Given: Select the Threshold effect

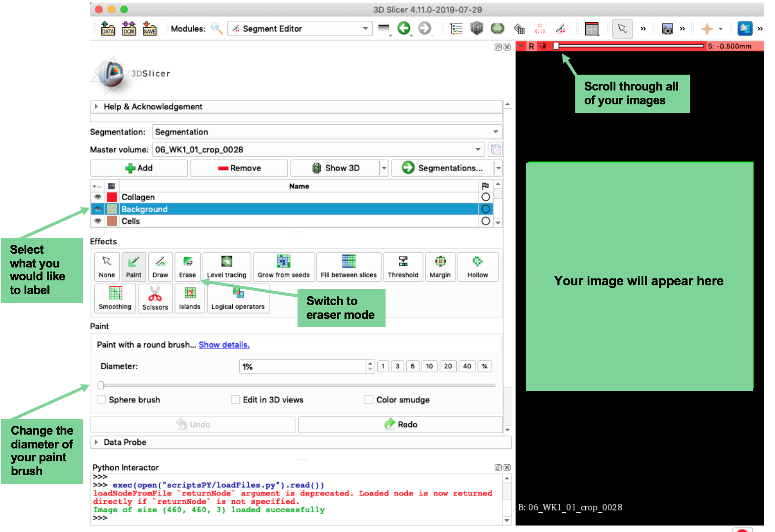Looking at the screenshot, I should [x=403, y=266].
